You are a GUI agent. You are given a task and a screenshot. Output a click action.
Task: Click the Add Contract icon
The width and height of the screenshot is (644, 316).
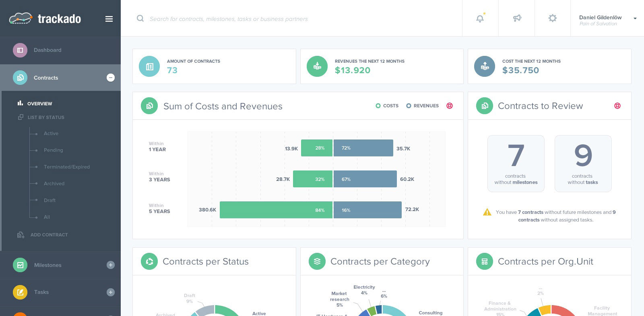coord(21,234)
